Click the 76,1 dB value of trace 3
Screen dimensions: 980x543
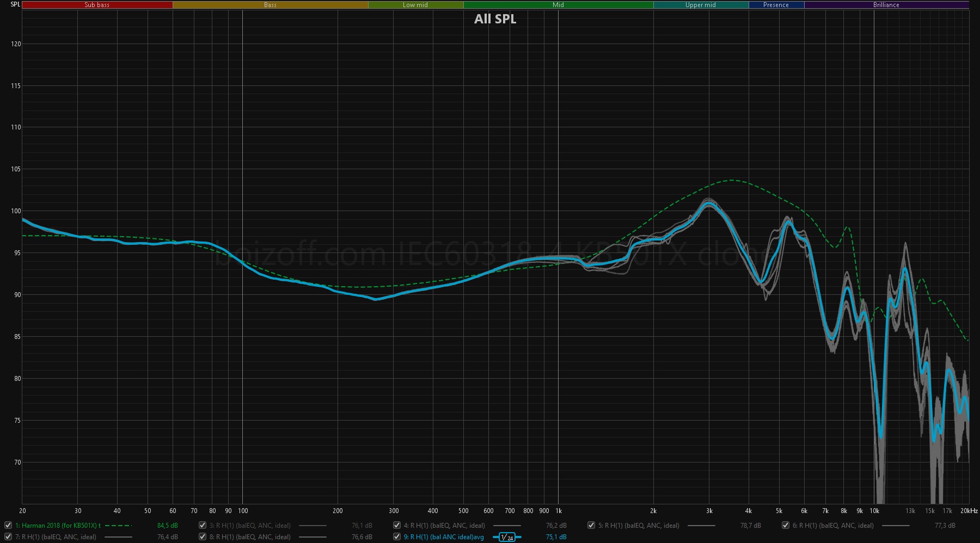(x=362, y=526)
